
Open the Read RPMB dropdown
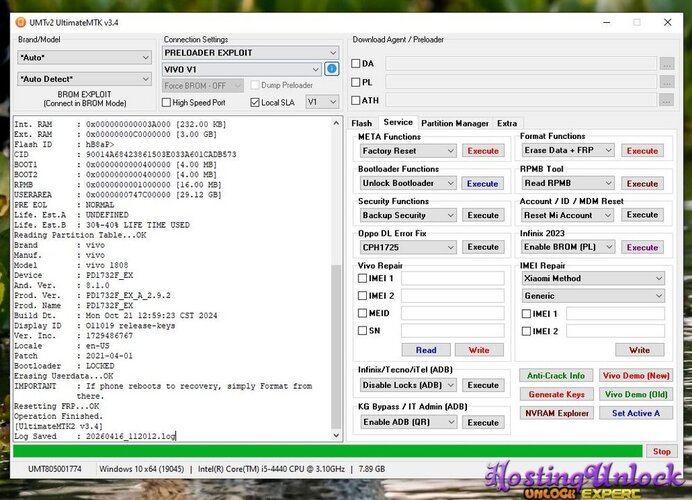coord(568,183)
